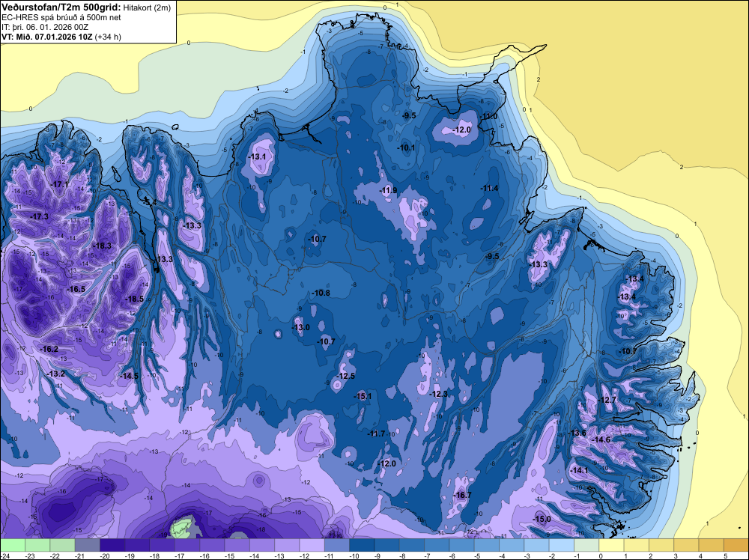Click the legend swatch labeled -7
This screenshot has width=749, height=560.
(x=437, y=545)
